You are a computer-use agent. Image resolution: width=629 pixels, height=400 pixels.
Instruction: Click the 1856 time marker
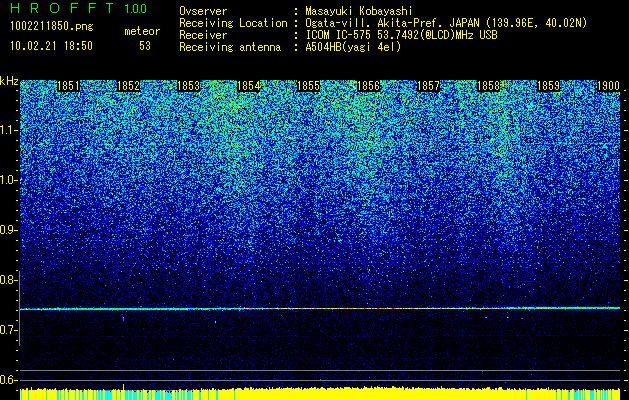(x=368, y=86)
